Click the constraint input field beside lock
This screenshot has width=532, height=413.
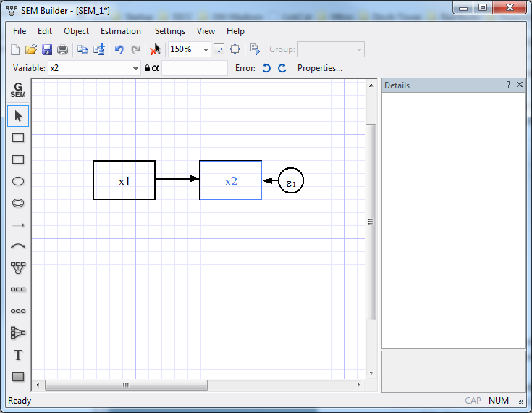point(194,68)
